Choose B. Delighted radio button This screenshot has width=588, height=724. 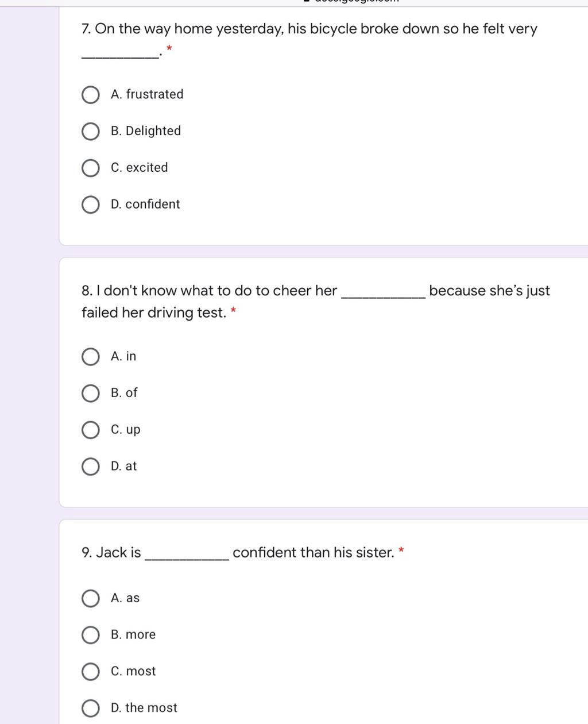[x=90, y=132]
